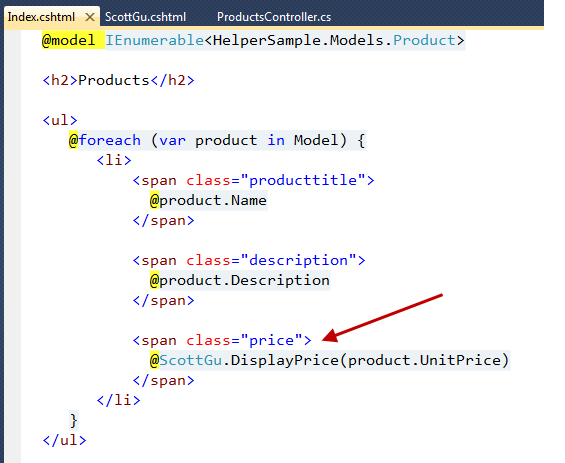Screen dimensions: 565x463
Task: Open the ProductsController.cs tab
Action: [x=274, y=17]
